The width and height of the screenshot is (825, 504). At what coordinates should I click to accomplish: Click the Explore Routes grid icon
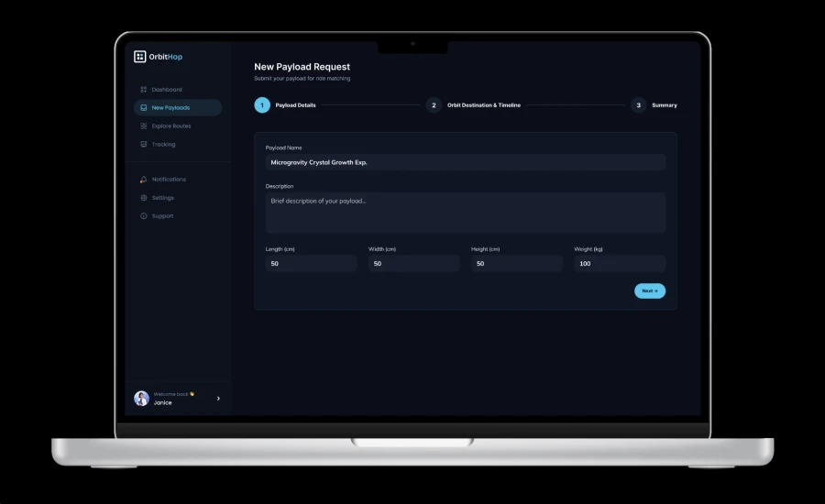[x=144, y=126]
